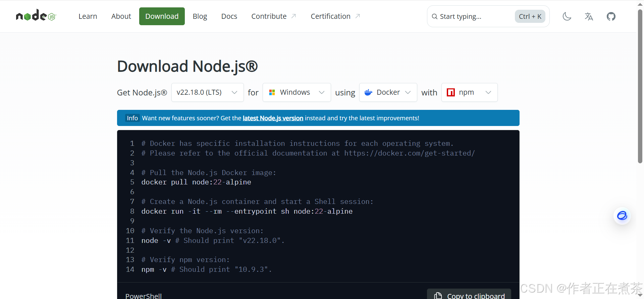Click the npm logo icon
The height and width of the screenshot is (299, 644).
coord(451,92)
